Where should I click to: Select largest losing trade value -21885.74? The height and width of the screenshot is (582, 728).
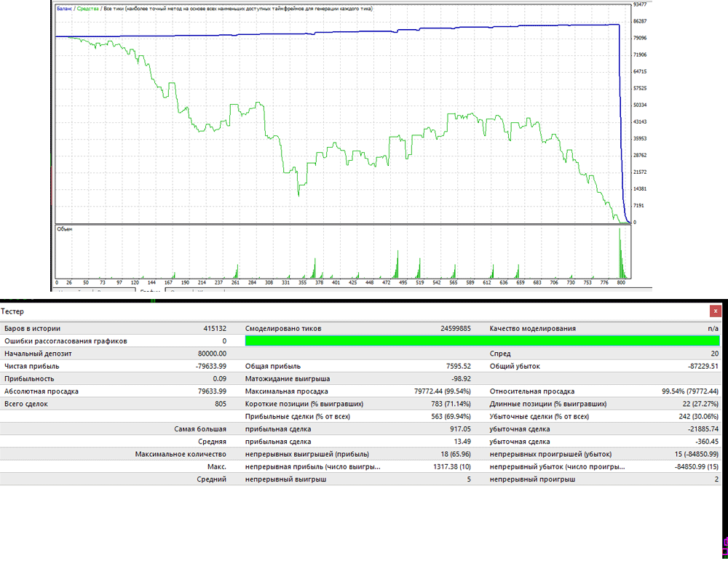pos(703,428)
